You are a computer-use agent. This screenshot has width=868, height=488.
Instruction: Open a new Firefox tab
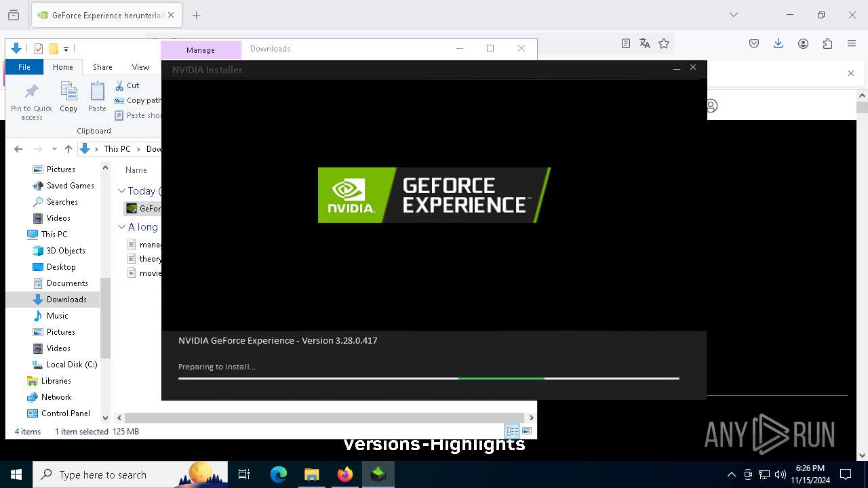(196, 15)
